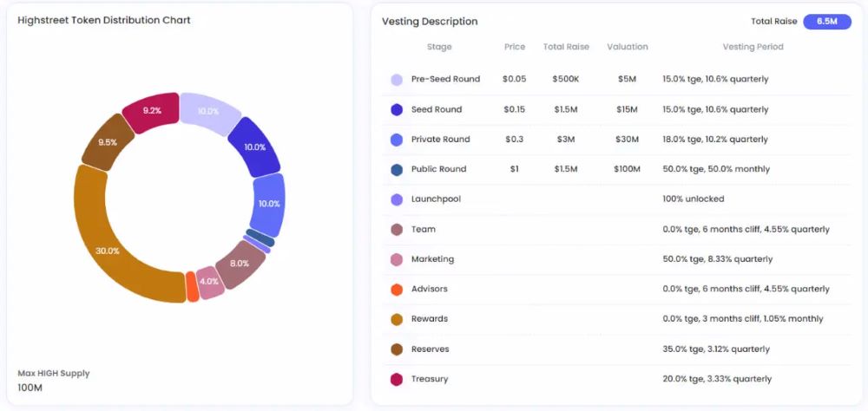The height and width of the screenshot is (411, 868).
Task: Select the Public Round legend dot
Action: [397, 170]
